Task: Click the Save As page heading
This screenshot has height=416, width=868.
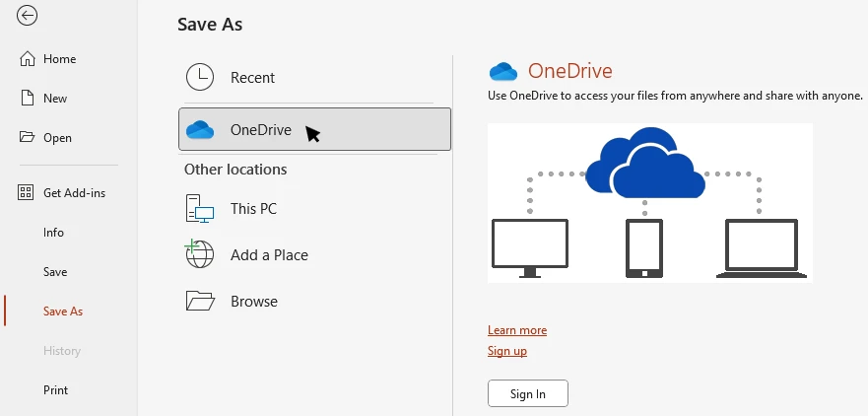Action: pos(210,25)
